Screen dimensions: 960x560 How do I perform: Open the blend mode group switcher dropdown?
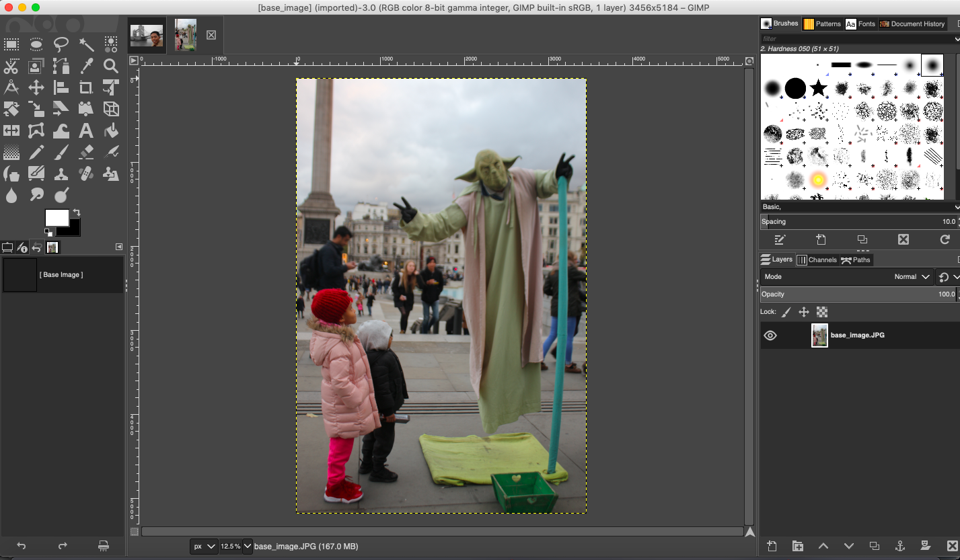coord(948,277)
